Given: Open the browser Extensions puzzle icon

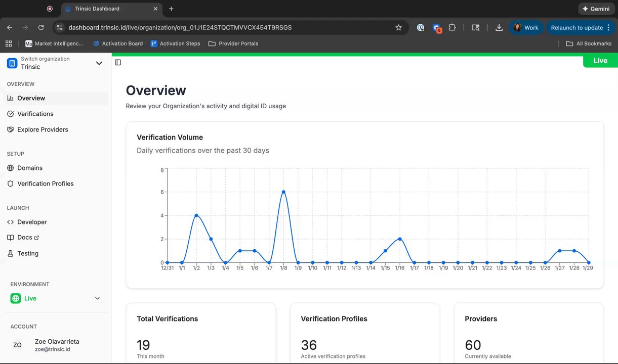Looking at the screenshot, I should pyautogui.click(x=452, y=28).
